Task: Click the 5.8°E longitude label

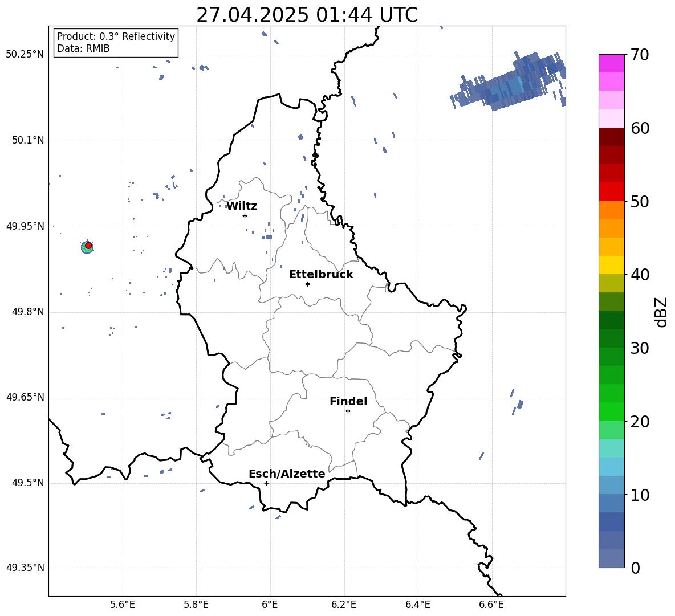Action: [x=196, y=605]
